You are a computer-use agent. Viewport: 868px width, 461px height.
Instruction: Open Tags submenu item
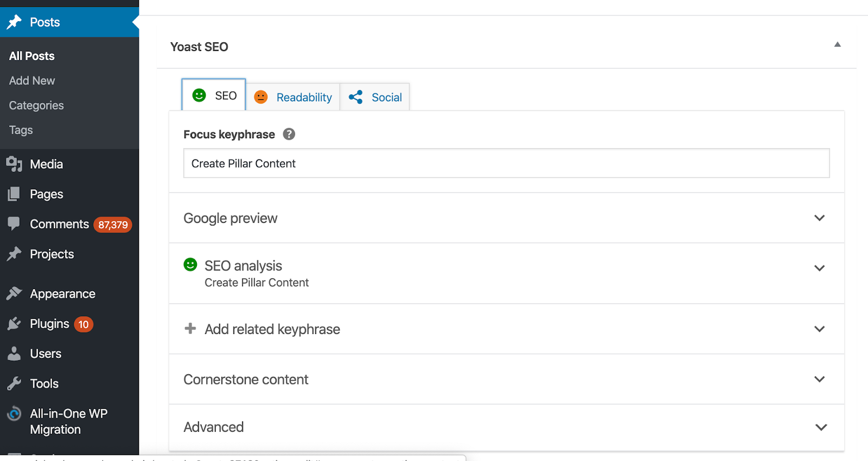(21, 130)
